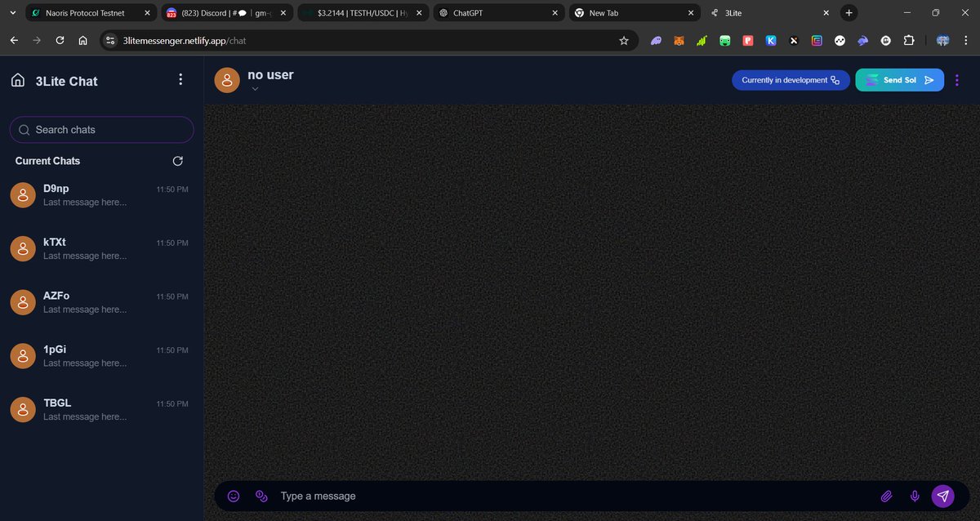Go back in the browser
Viewport: 980px width, 521px height.
pos(14,40)
